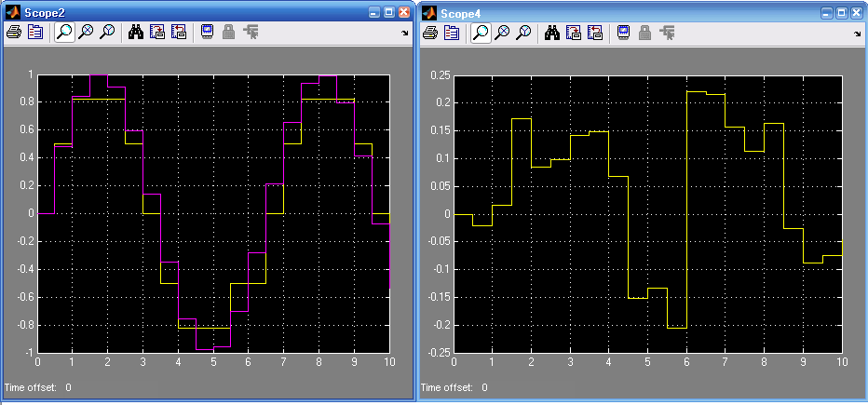
Task: Save current axes settings in Scope4
Action: [574, 33]
